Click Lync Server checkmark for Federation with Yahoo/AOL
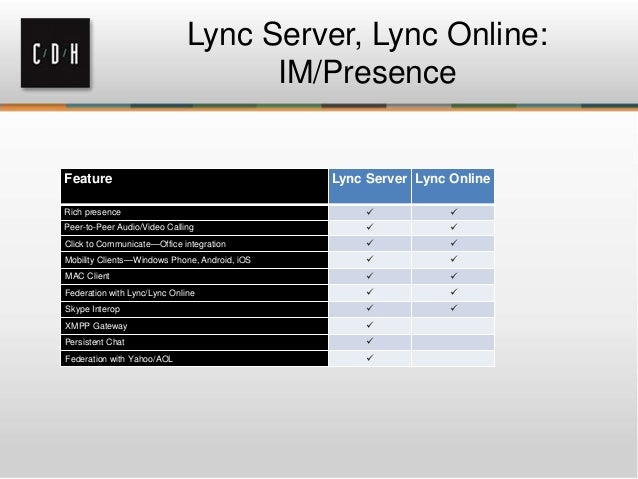Viewport: 638px width, 479px height. click(x=369, y=358)
